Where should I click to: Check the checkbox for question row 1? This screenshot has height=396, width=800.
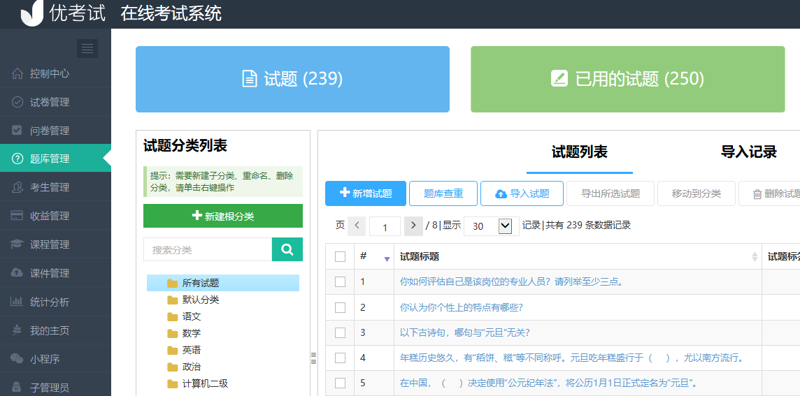coord(340,282)
